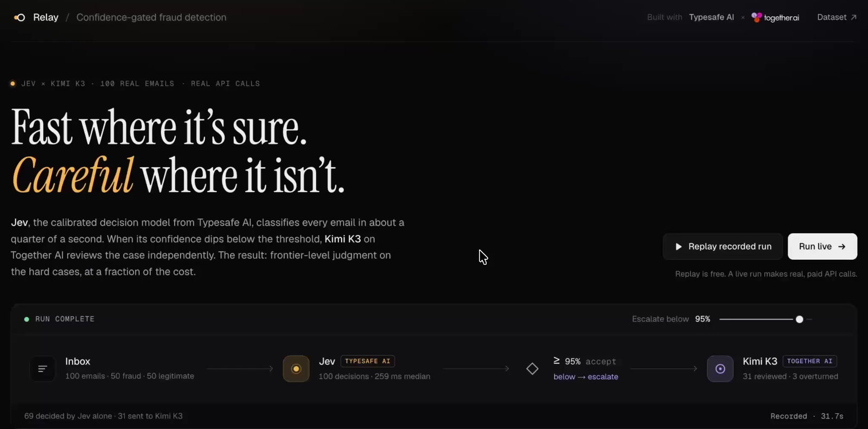Click the 'Built with' label

pyautogui.click(x=665, y=17)
